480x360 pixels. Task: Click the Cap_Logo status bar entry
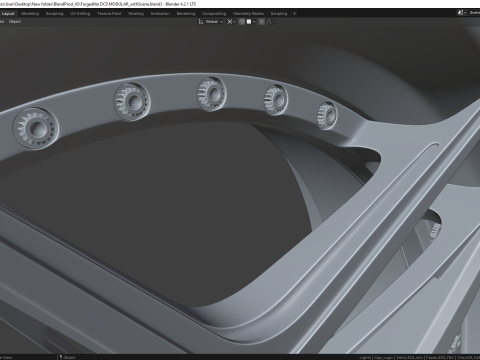click(x=383, y=357)
